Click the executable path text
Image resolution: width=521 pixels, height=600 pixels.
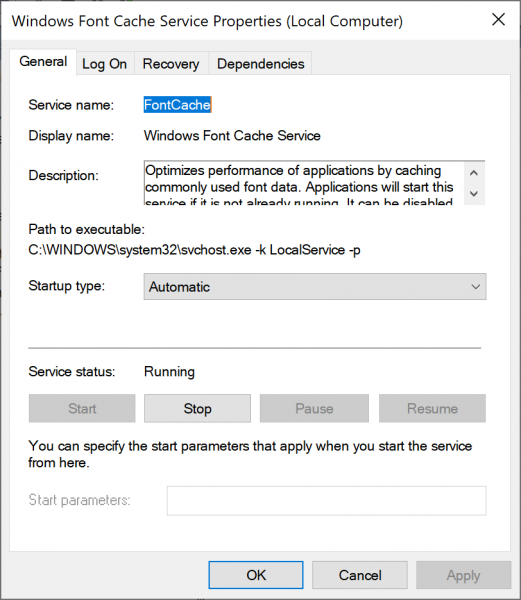point(194,250)
